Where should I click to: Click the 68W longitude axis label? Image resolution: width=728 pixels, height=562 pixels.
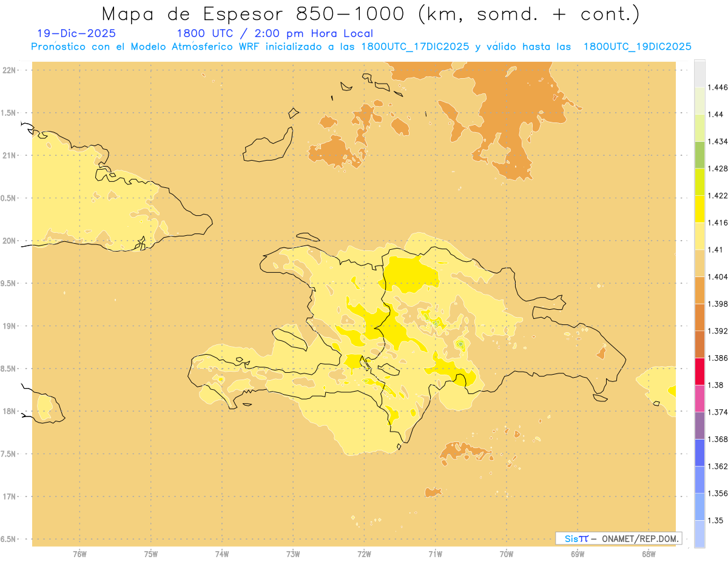tap(649, 554)
